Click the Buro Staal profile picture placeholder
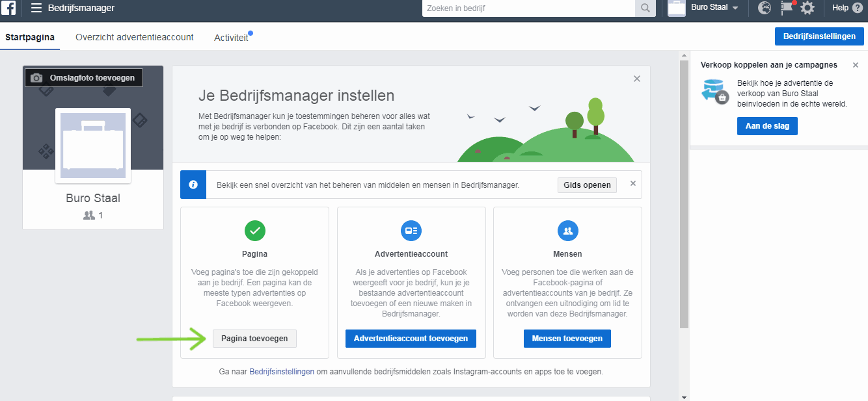868x401 pixels. pos(93,146)
